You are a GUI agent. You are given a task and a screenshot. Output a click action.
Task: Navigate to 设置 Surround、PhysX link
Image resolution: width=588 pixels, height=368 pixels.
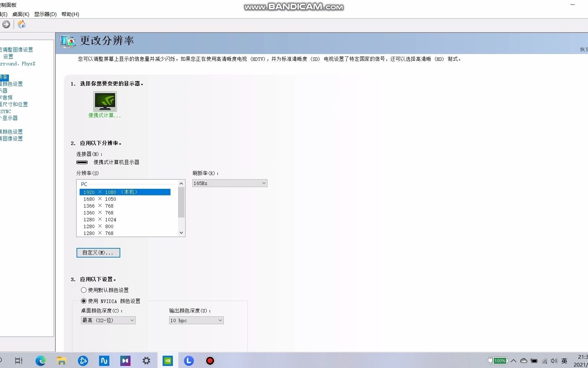click(18, 64)
